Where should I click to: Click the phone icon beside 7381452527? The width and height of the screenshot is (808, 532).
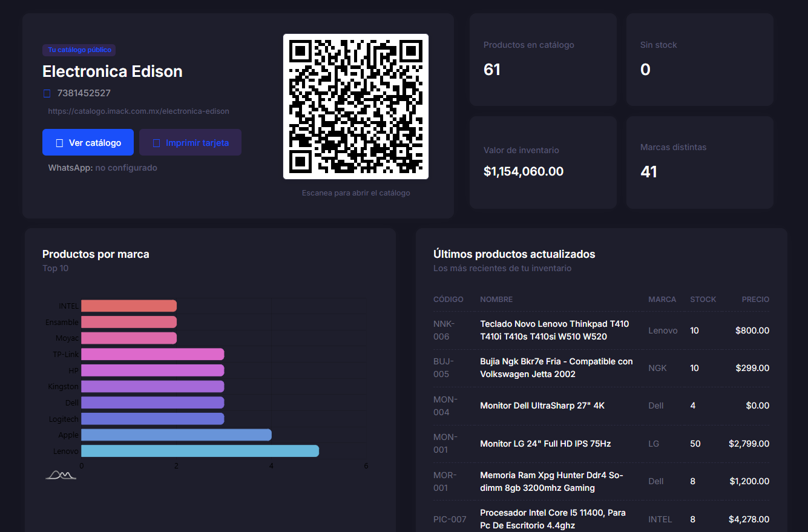(x=47, y=93)
